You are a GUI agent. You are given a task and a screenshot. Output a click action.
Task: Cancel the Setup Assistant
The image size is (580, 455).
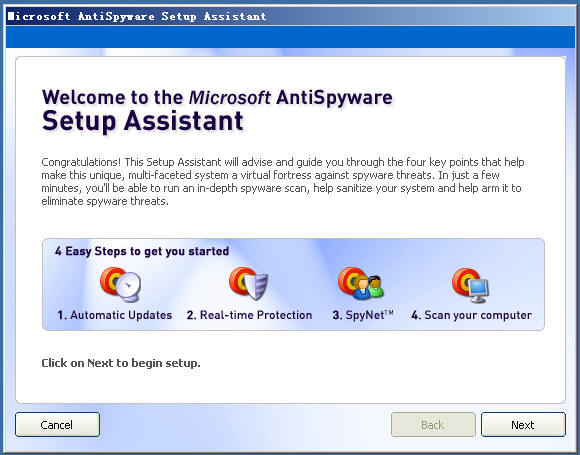coord(57,425)
